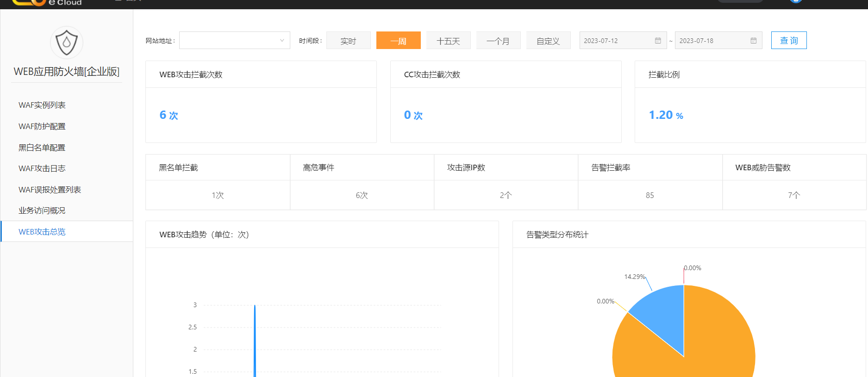Click the WAF shield logo icon
Viewport: 868px width, 377px height.
pyautogui.click(x=67, y=43)
